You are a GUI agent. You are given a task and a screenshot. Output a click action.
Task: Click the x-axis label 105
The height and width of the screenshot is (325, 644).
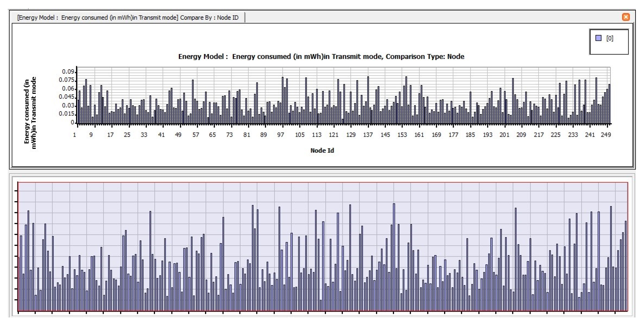coord(300,135)
